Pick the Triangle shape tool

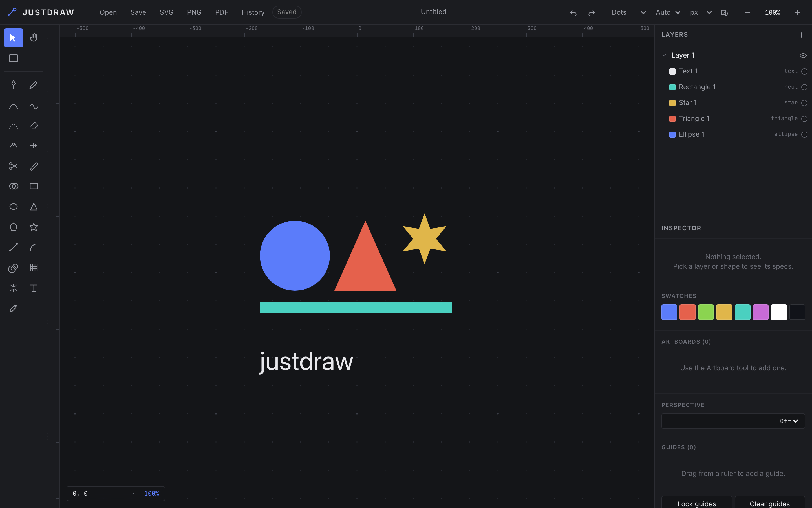point(34,207)
